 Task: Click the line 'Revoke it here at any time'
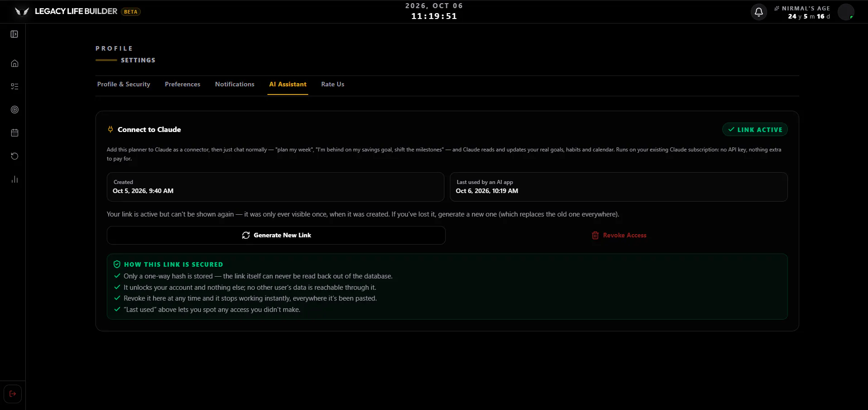pos(250,298)
